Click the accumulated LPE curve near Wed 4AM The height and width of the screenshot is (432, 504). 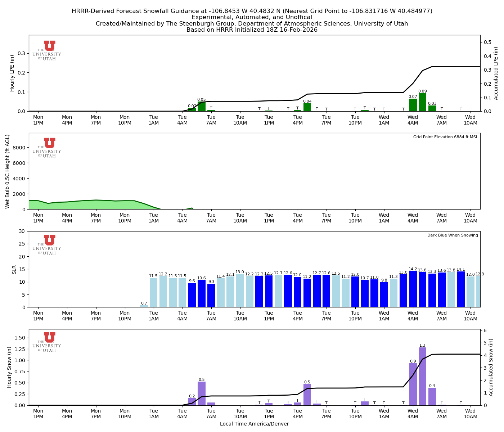[413, 83]
